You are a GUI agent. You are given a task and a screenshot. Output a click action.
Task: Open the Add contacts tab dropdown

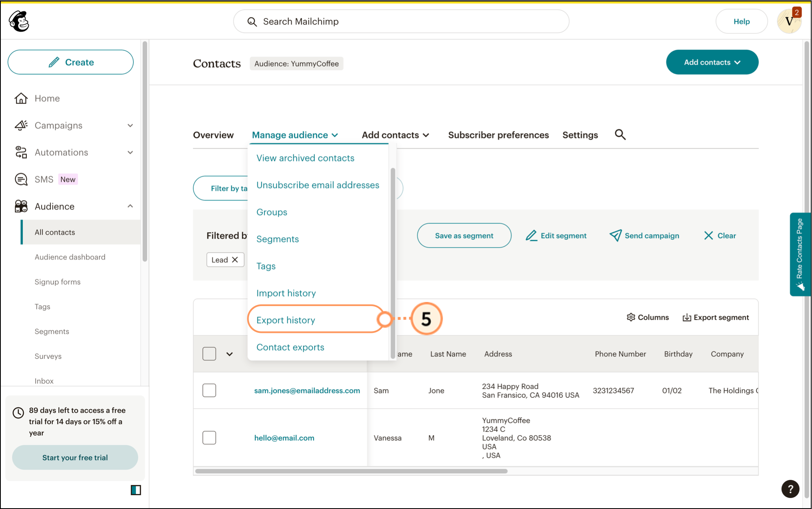[x=395, y=135]
